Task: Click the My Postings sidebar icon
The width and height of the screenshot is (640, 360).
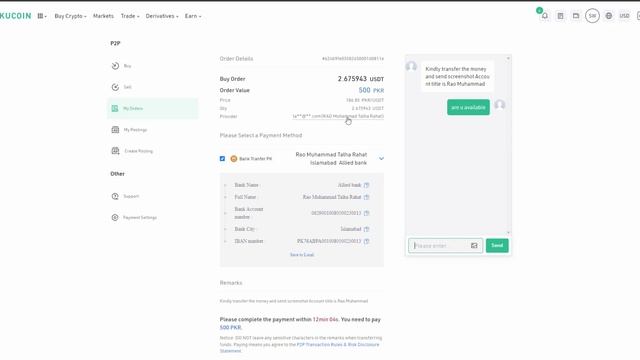Action: point(115,130)
